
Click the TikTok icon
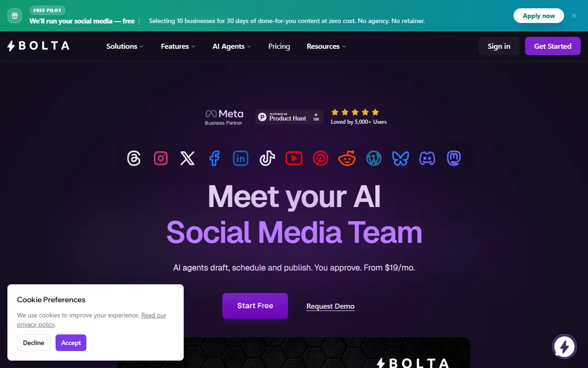[x=267, y=158]
